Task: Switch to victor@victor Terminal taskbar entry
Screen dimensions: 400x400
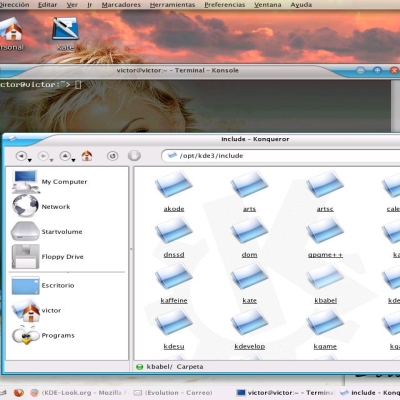Action: point(286,393)
